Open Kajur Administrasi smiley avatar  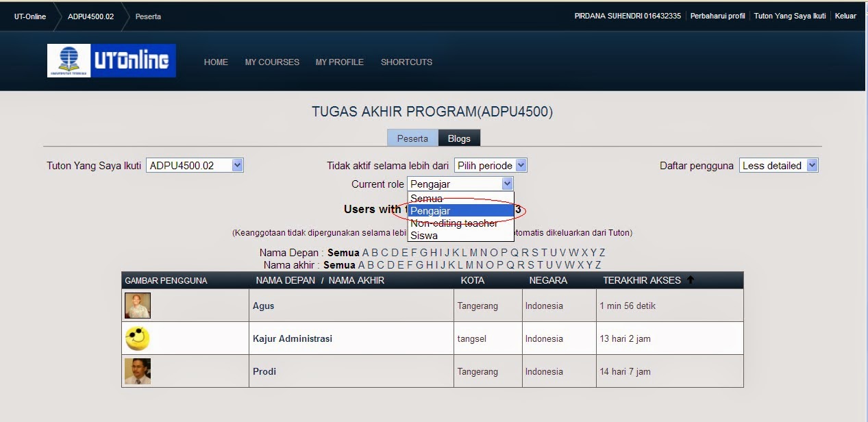click(138, 338)
